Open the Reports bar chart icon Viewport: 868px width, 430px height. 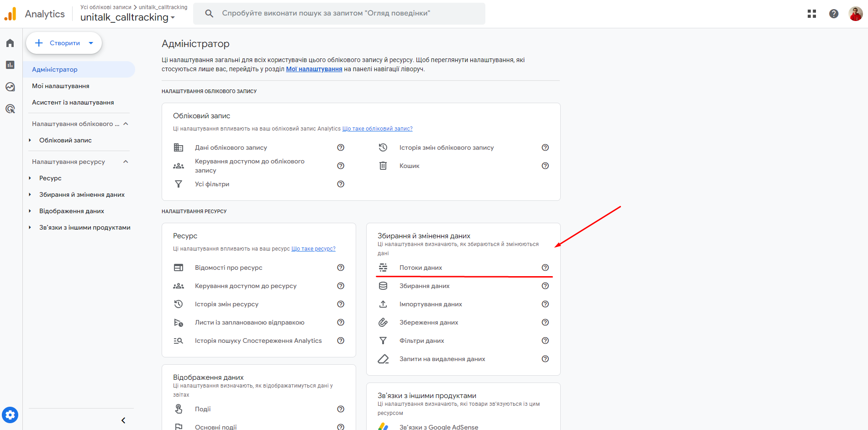point(10,65)
